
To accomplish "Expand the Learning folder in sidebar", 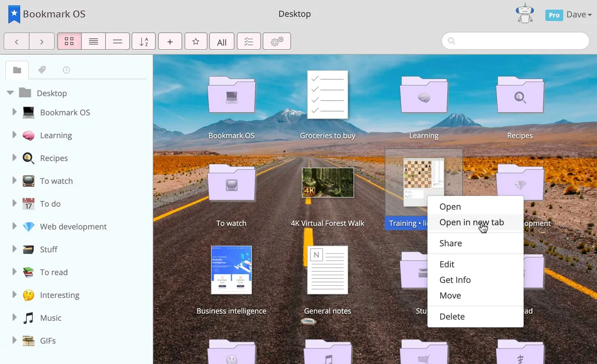I will point(14,135).
